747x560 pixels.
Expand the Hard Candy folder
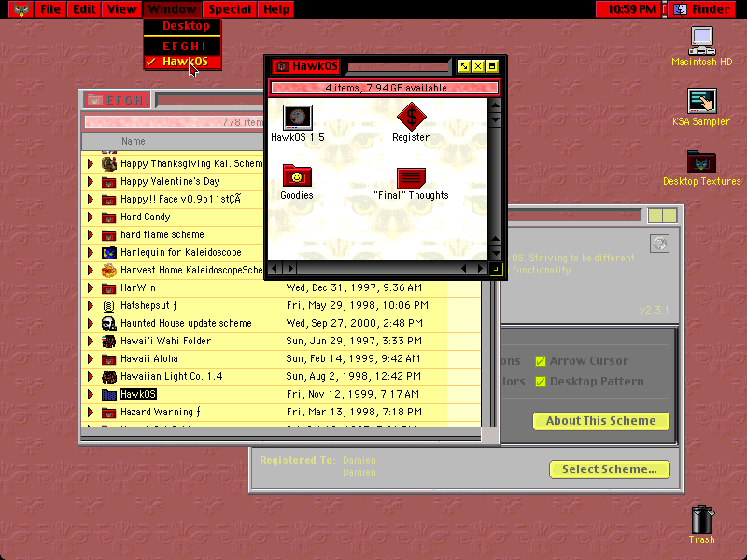[90, 217]
